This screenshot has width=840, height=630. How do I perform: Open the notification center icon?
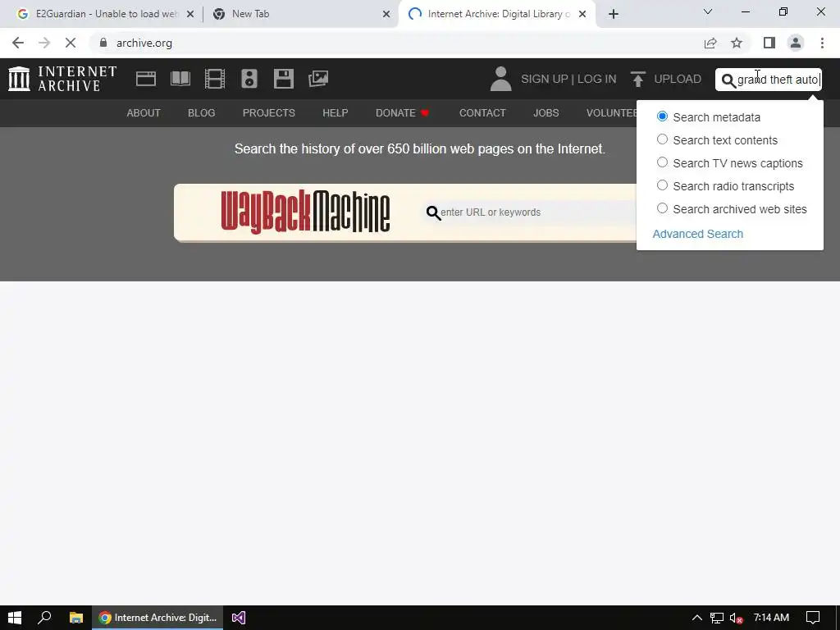click(x=813, y=618)
